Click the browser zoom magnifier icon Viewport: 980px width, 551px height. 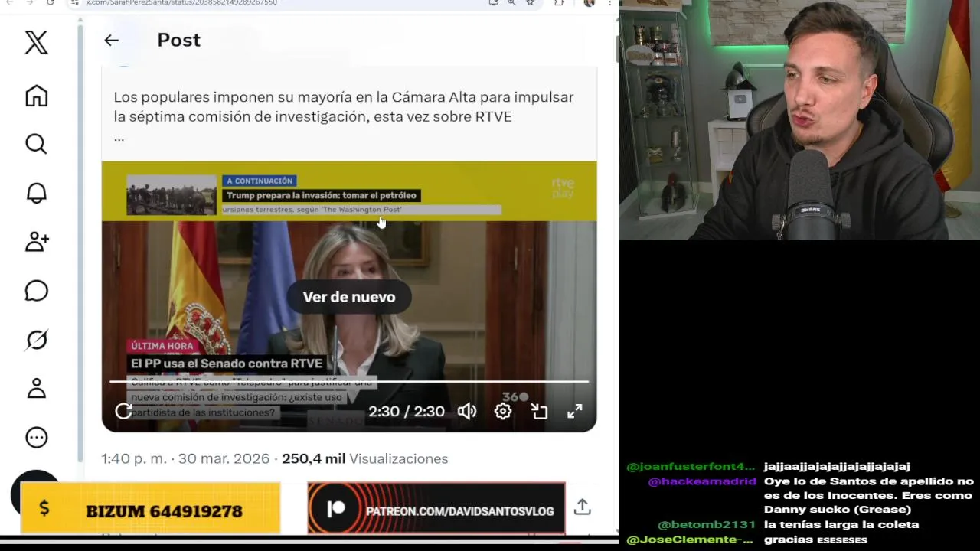[x=511, y=3]
